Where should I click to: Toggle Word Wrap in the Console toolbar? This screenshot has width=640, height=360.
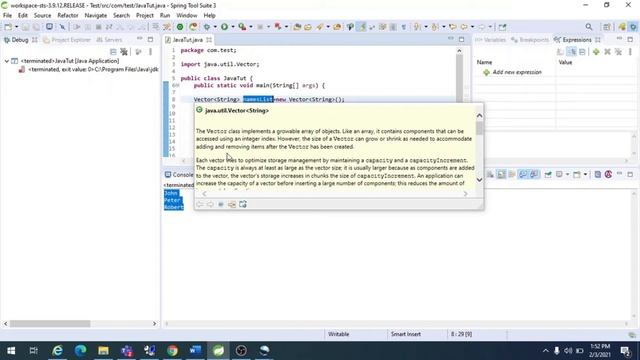click(512, 174)
